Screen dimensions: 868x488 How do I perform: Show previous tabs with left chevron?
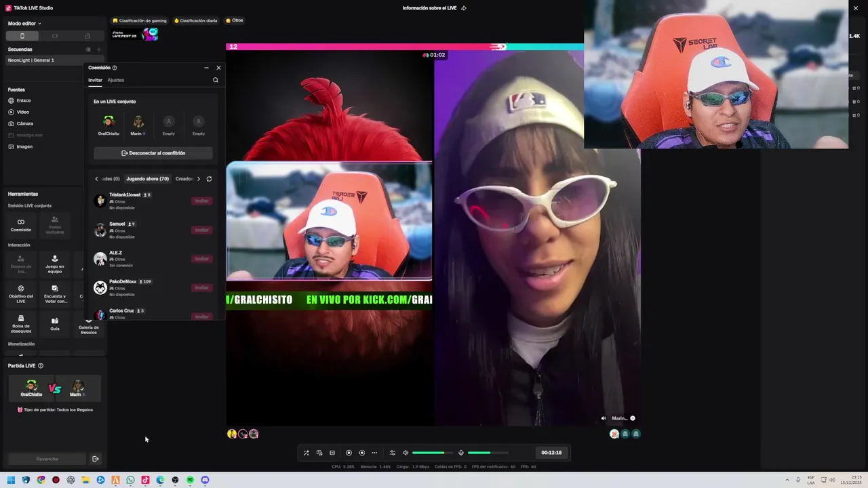(x=96, y=179)
